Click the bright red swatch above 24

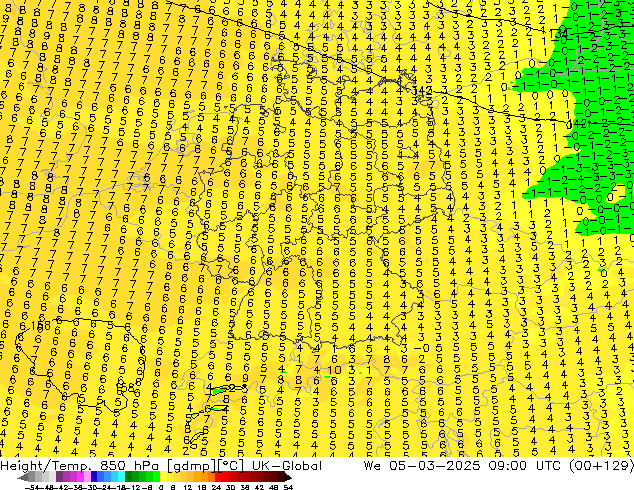pos(218,477)
